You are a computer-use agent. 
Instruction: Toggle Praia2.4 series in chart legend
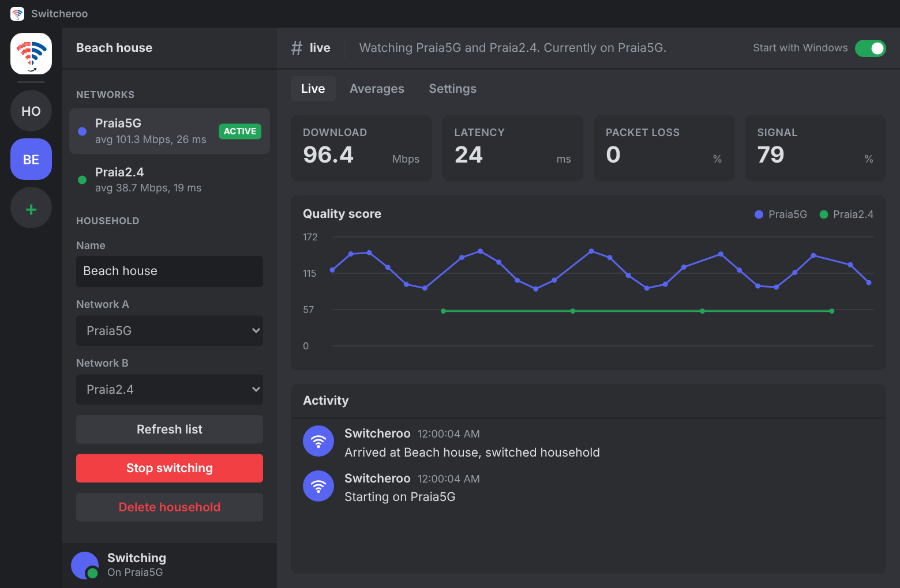846,214
